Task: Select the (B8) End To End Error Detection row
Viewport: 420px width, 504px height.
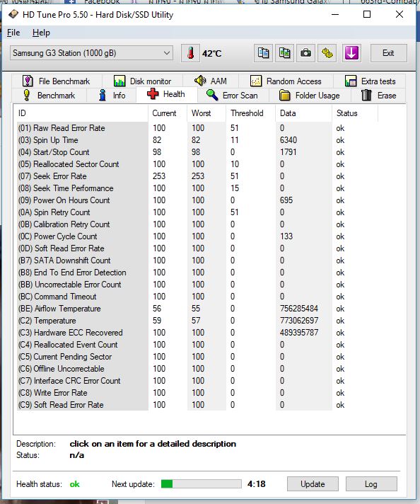Action: point(197,273)
